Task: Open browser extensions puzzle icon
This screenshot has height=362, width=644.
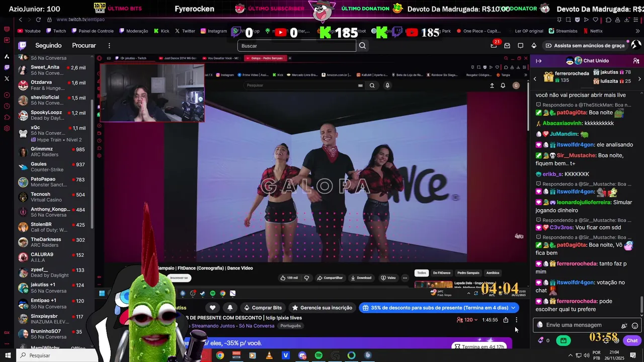Action: 608,20
